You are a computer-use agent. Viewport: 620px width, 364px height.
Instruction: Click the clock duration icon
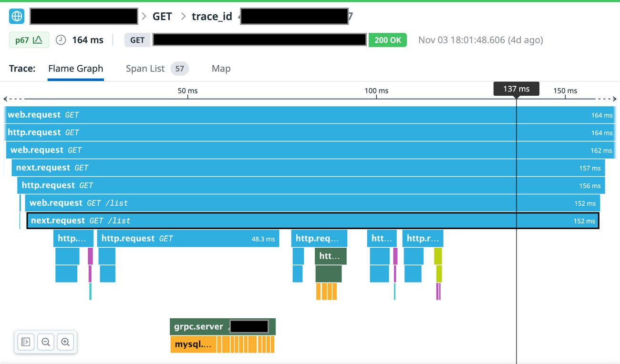61,40
